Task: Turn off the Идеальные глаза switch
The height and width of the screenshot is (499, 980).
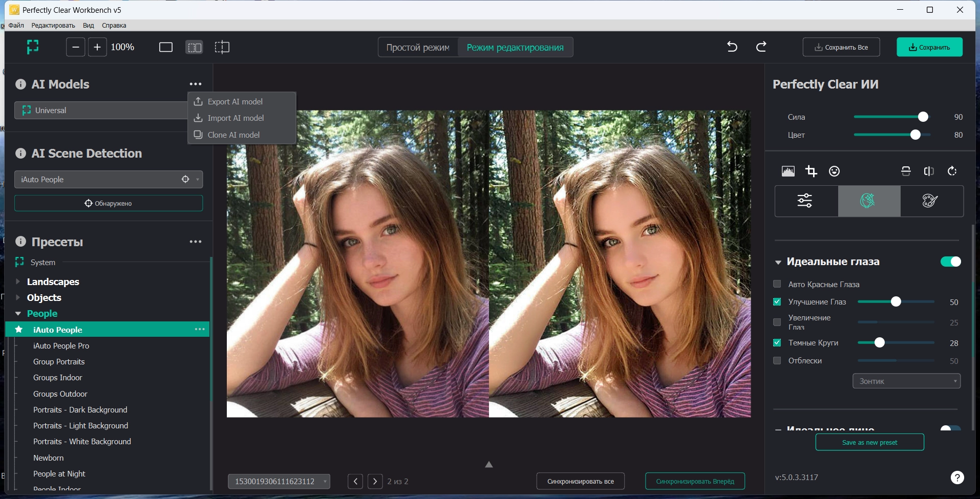Action: pos(951,262)
